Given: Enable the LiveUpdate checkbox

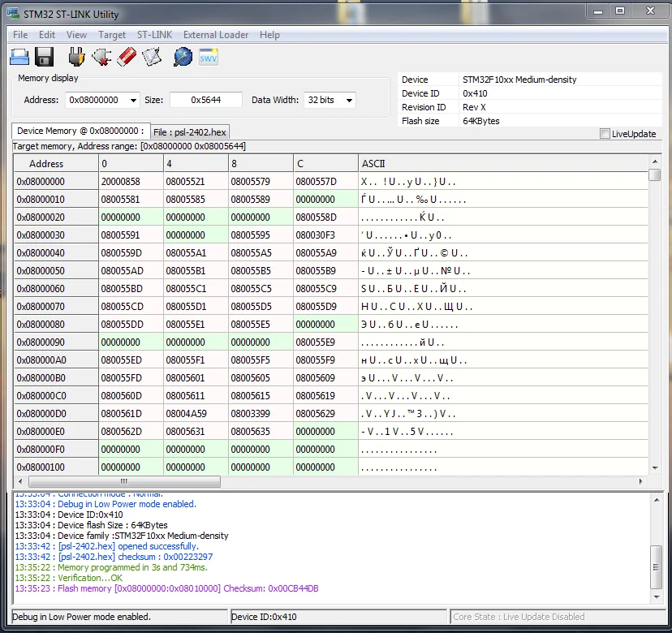Looking at the screenshot, I should point(605,134).
